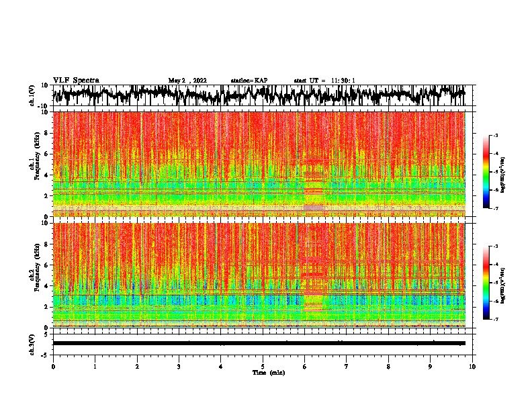Click time axis tick label "7"
Screen dimensions: 532x411
point(347,367)
